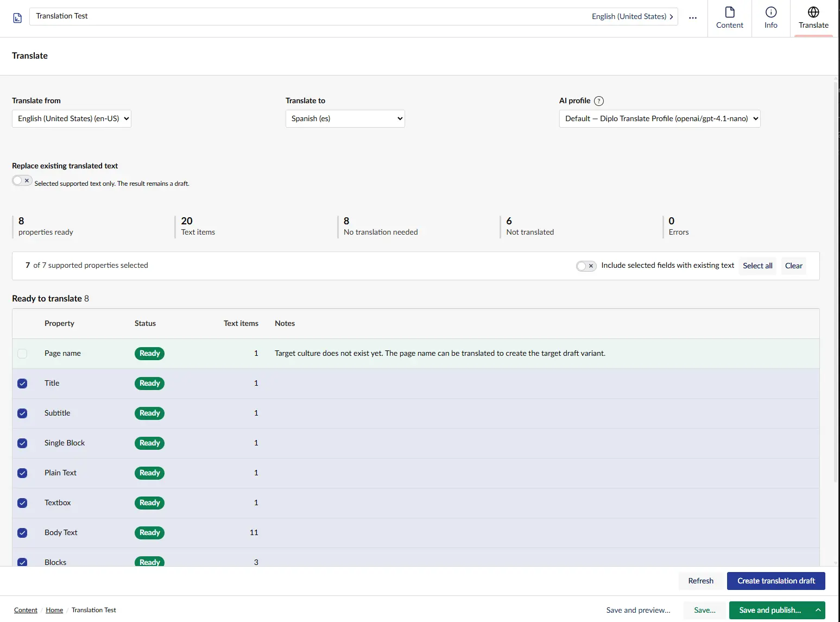Image resolution: width=840 pixels, height=622 pixels.
Task: Open the AI profile dropdown
Action: point(660,118)
